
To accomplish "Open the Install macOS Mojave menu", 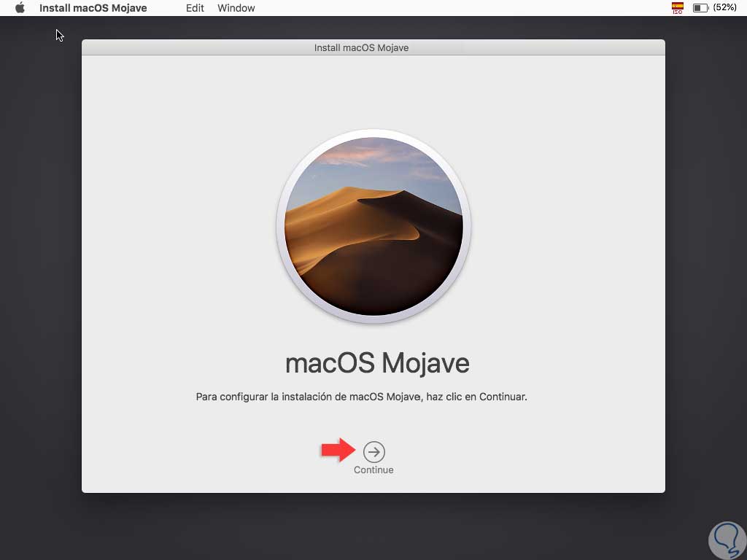I will point(93,8).
